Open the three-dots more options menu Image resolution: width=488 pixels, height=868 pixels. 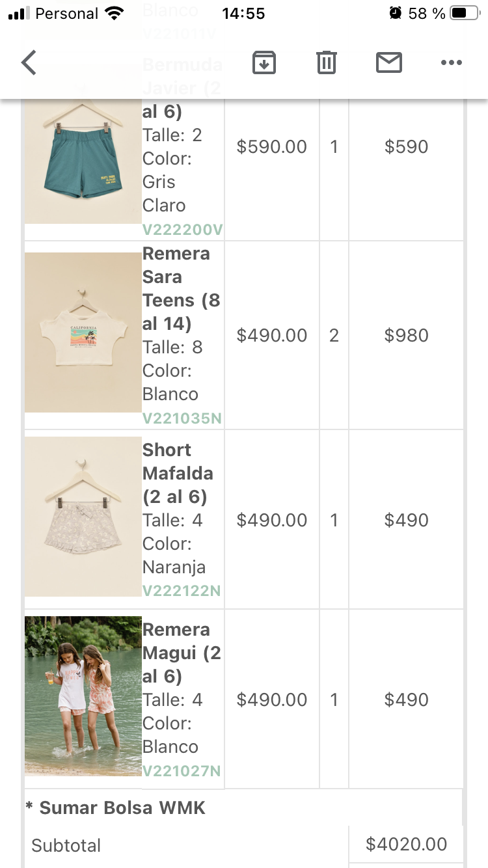[451, 63]
